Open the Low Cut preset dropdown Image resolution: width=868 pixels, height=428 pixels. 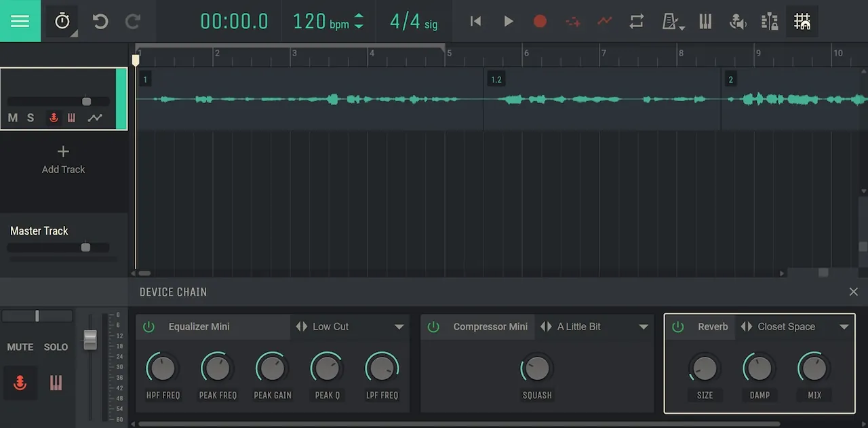(400, 326)
